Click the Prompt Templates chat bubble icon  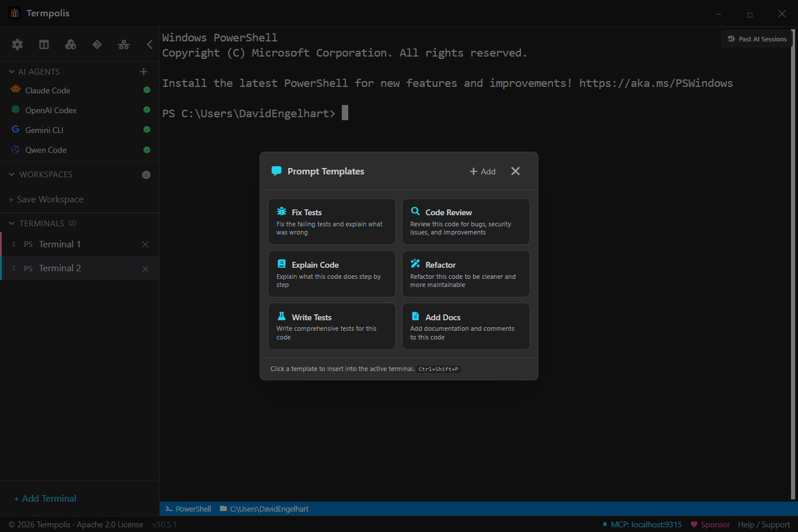click(276, 171)
